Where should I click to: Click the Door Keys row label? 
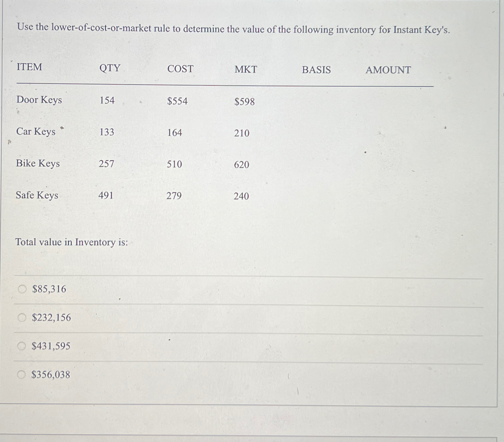39,100
